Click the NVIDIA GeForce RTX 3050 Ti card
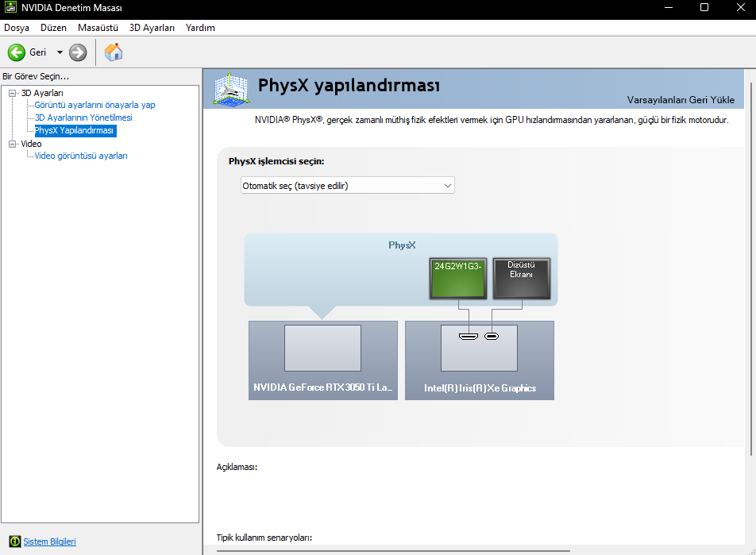The height and width of the screenshot is (555, 756). [323, 360]
